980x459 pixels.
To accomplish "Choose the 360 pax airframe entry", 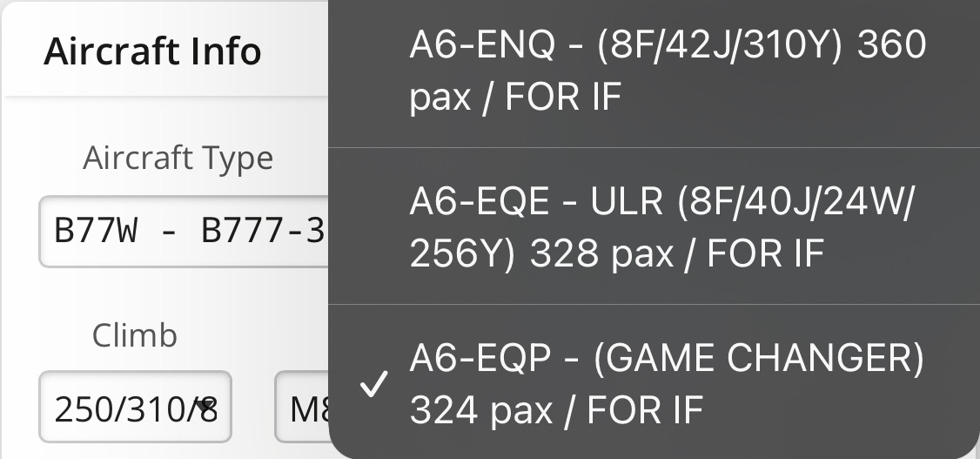I will 668,70.
